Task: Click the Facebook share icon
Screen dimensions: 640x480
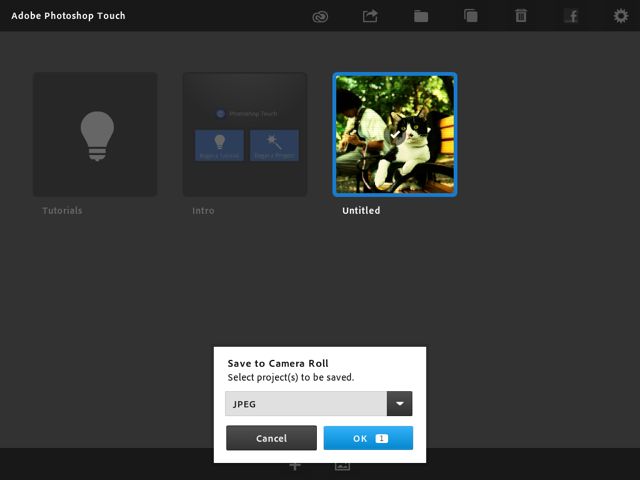Action: (571, 16)
